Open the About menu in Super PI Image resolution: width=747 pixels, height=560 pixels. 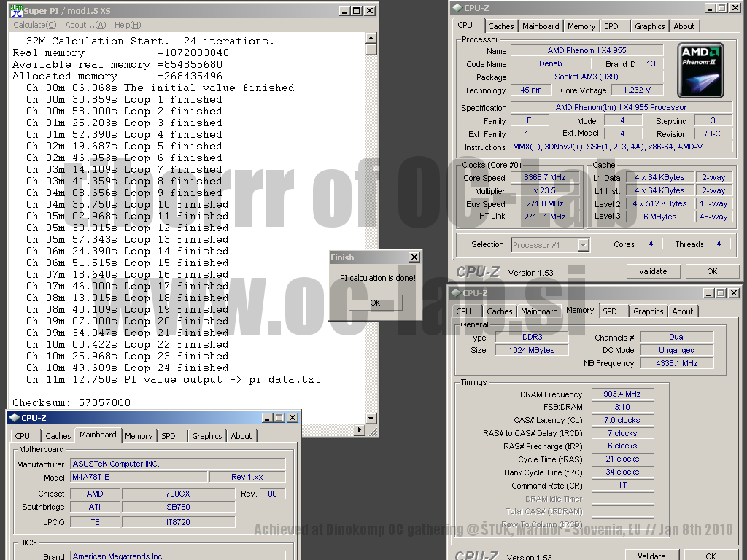(x=86, y=25)
